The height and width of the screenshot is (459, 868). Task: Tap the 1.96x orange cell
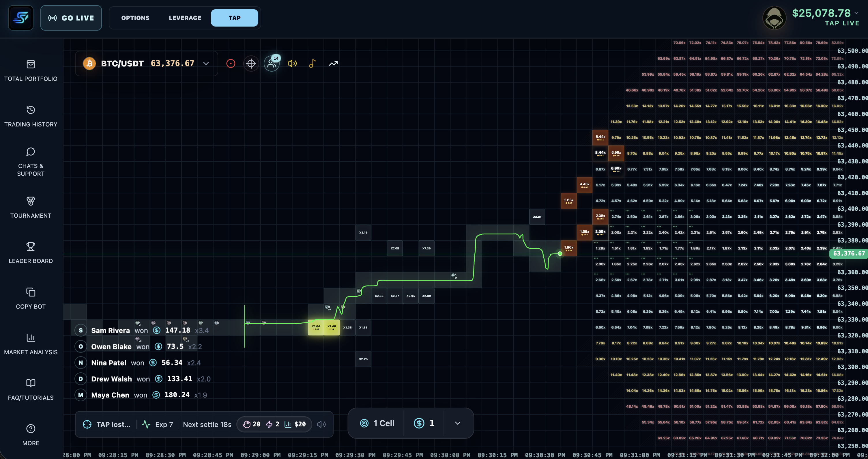[569, 248]
